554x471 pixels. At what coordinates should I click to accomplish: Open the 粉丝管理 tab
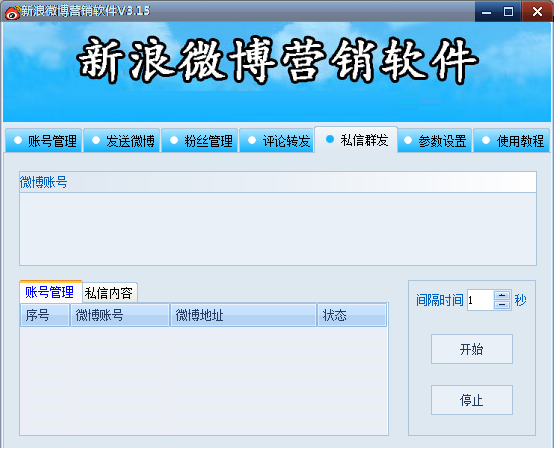(x=200, y=141)
